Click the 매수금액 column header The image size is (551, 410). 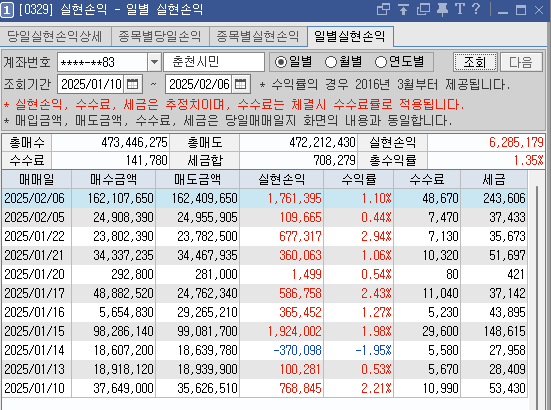[x=114, y=180]
